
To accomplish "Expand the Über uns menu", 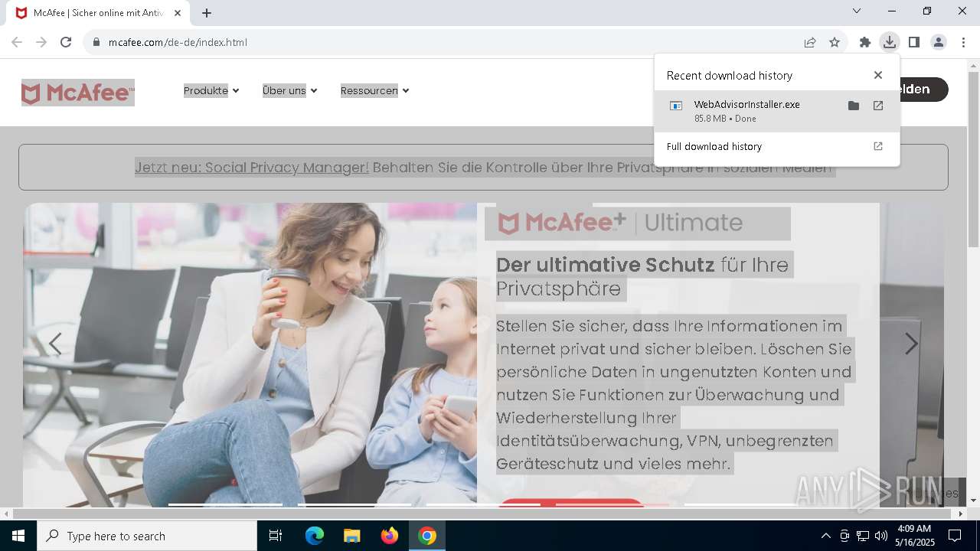I will 289,90.
